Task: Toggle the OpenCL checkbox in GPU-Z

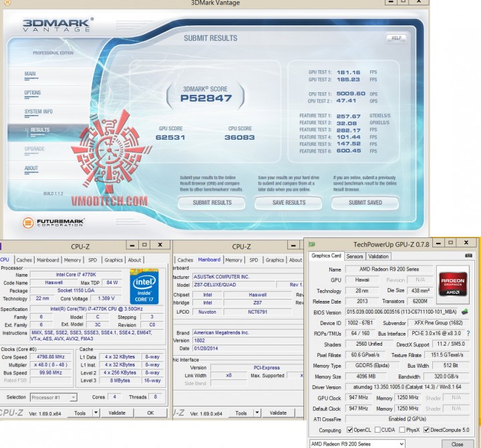Action: click(x=349, y=430)
